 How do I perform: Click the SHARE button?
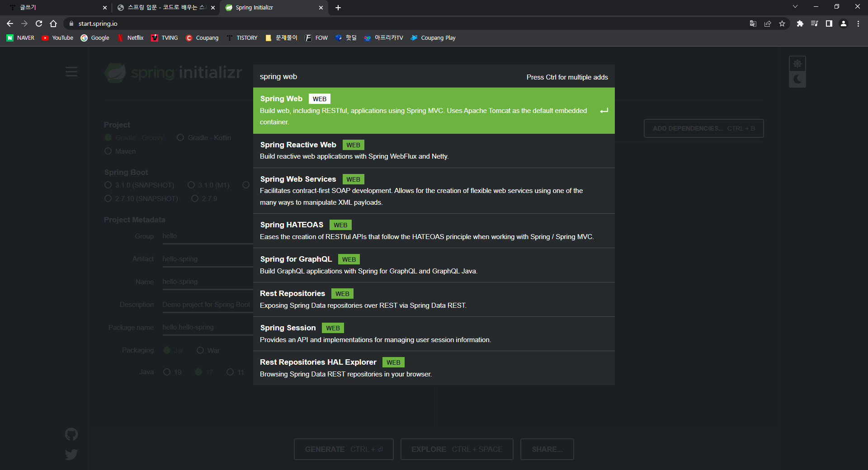tap(547, 449)
